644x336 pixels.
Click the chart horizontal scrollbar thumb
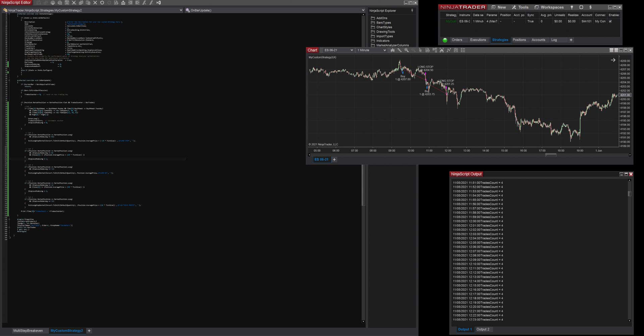click(551, 155)
